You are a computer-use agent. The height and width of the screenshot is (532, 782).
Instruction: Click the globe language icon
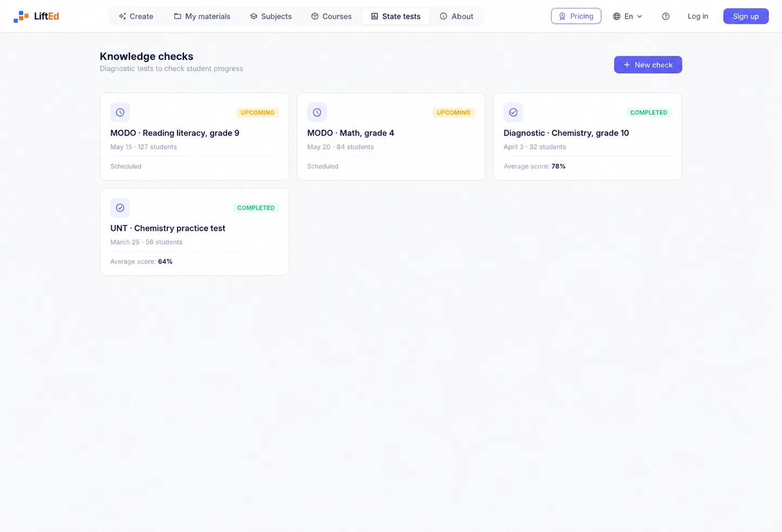point(617,16)
